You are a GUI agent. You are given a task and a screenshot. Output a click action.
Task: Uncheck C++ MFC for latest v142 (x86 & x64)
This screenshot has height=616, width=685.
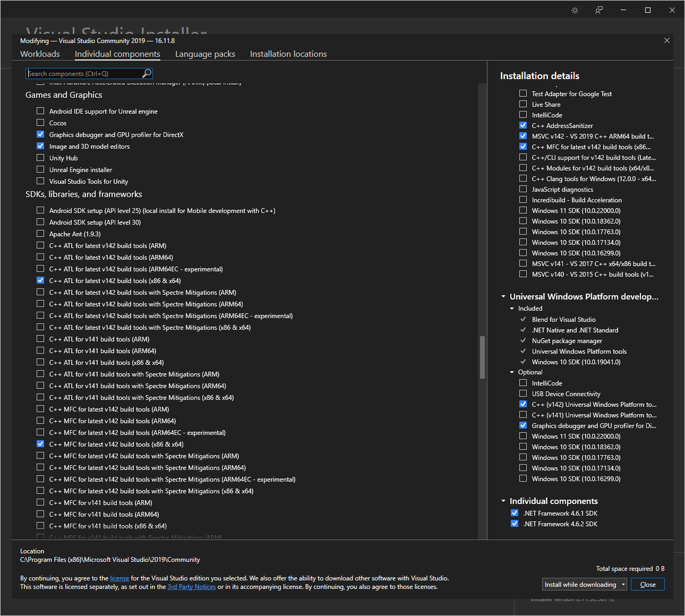[x=40, y=444]
